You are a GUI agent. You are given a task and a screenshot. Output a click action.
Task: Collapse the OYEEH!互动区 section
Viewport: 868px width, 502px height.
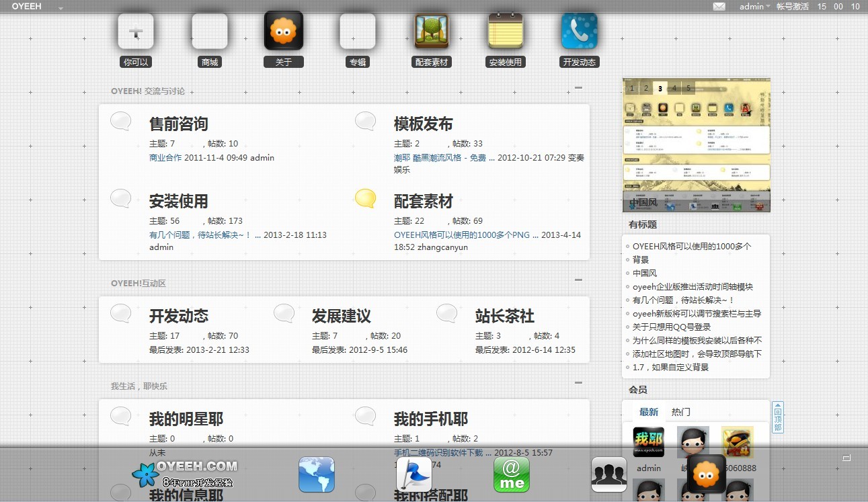click(x=578, y=280)
